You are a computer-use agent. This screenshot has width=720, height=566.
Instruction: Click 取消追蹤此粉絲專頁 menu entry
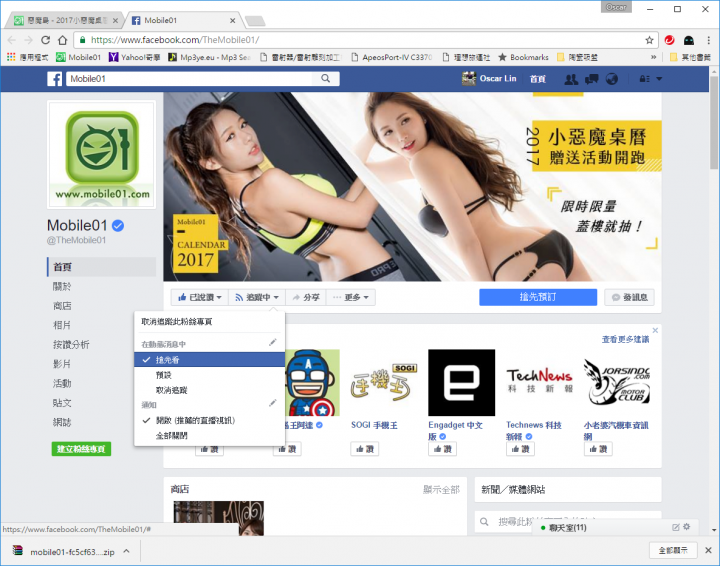209,322
